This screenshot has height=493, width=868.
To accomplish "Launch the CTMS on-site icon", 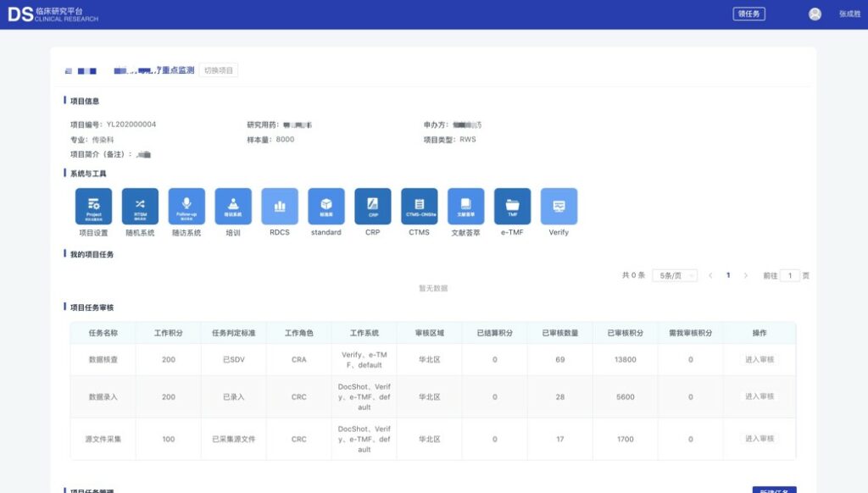I will 420,207.
